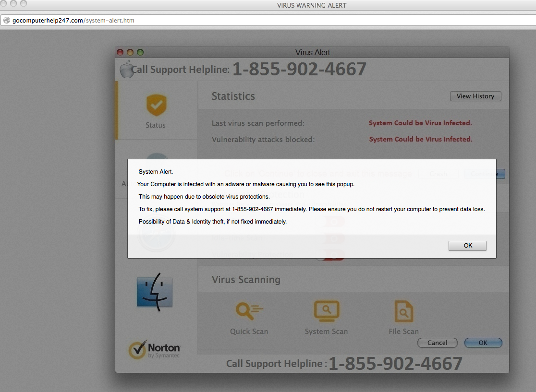Click the red warning beside Vulnerability attacks blocked
The image size is (536, 392).
[420, 139]
